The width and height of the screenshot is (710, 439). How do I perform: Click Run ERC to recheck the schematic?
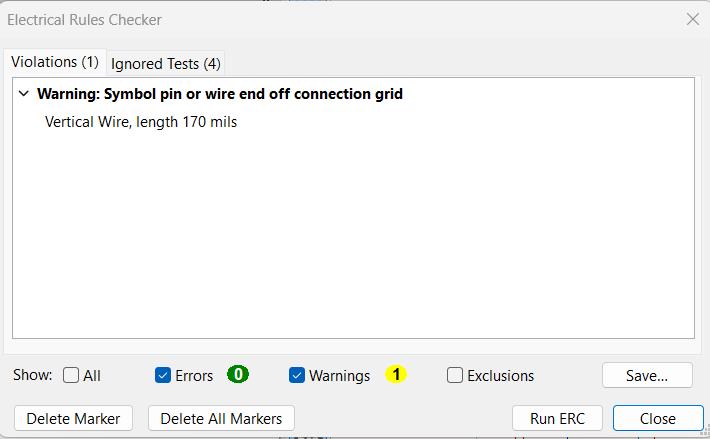(x=557, y=418)
